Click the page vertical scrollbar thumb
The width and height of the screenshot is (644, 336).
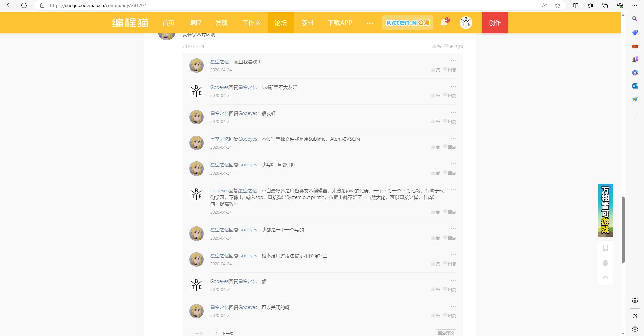pyautogui.click(x=623, y=230)
